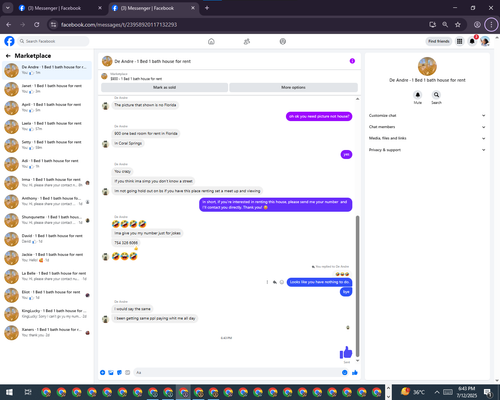Click the More options button
The width and height of the screenshot is (500, 400).
pyautogui.click(x=293, y=87)
